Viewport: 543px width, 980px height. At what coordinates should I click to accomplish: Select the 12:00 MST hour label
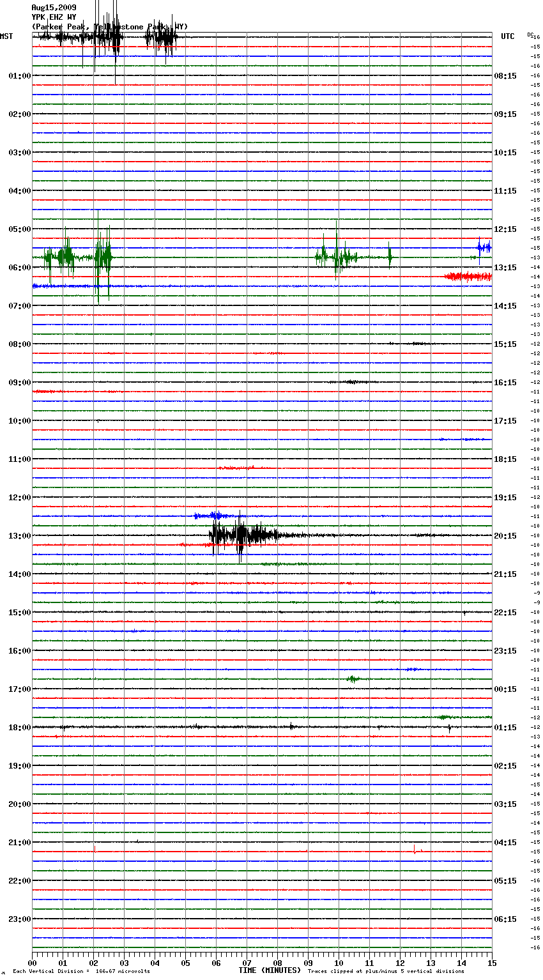pyautogui.click(x=20, y=498)
